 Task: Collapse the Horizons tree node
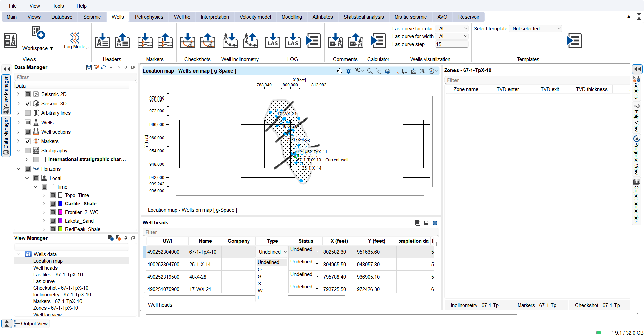[x=18, y=169]
